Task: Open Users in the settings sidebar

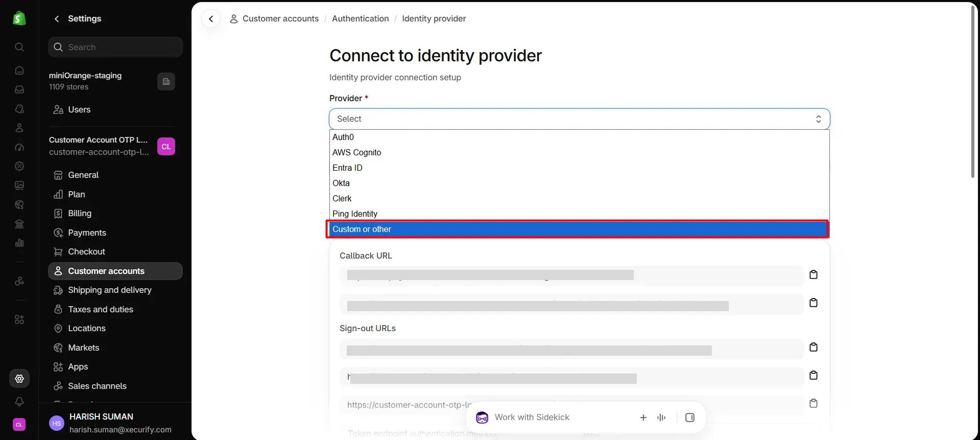Action: pyautogui.click(x=115, y=110)
